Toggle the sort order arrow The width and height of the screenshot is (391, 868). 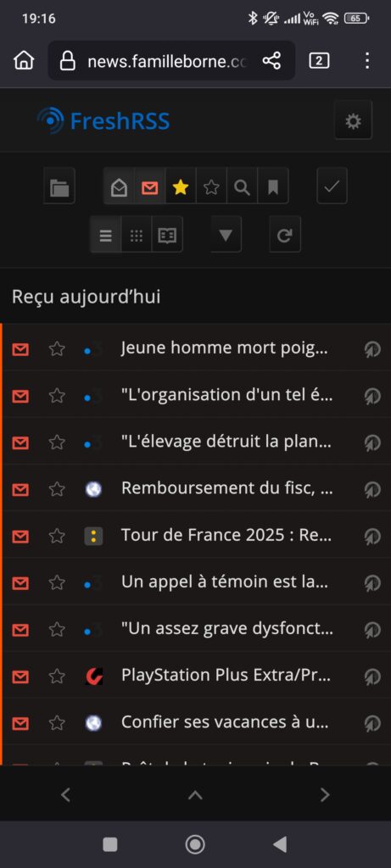coord(226,234)
